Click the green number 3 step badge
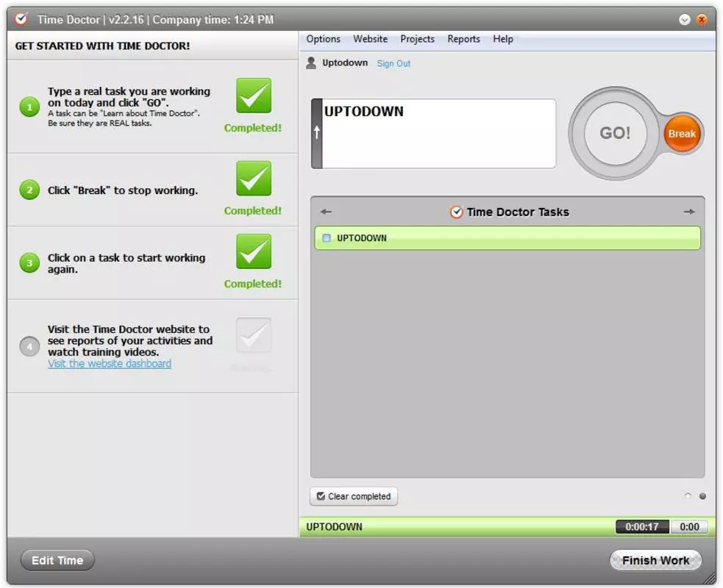The height and width of the screenshot is (588, 723). (x=29, y=262)
